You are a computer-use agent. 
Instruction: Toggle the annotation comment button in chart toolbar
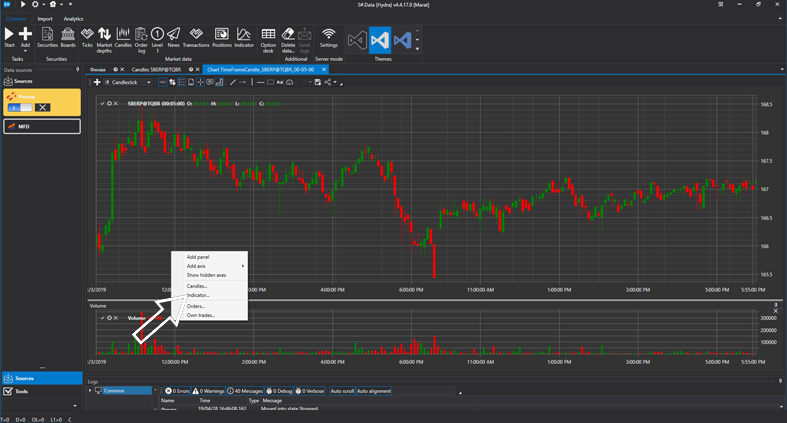[210, 82]
